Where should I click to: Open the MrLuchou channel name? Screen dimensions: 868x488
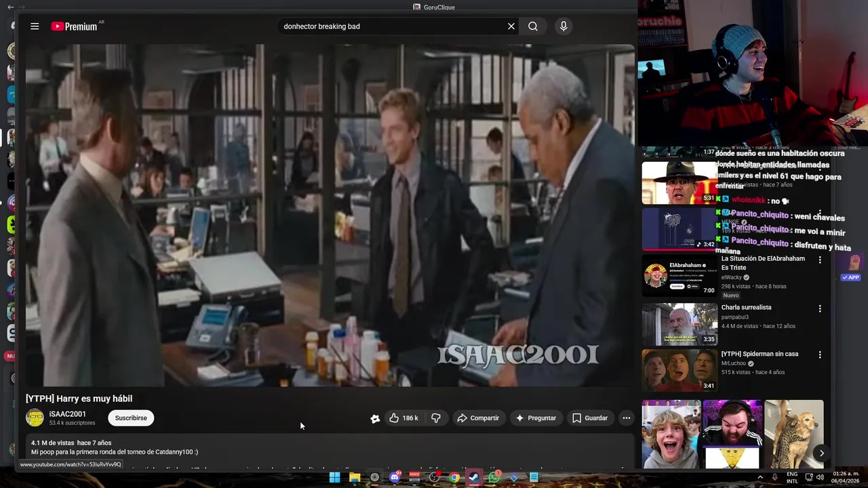734,363
